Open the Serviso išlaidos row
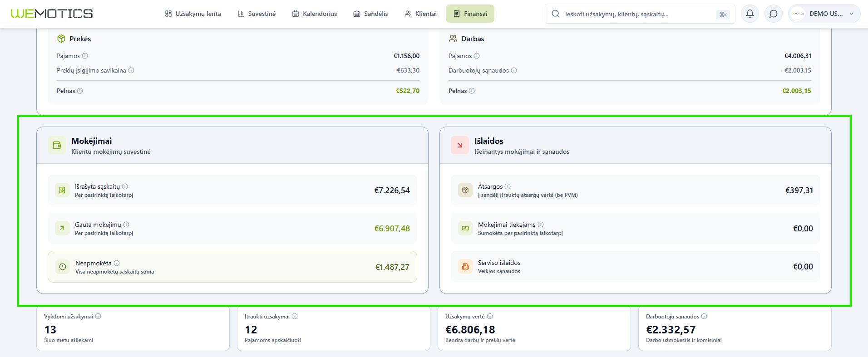868x357 pixels. 636,266
